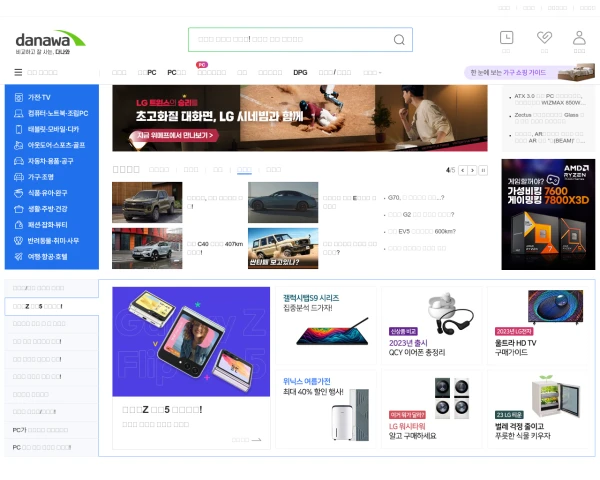
Task: Open the 가전·TV category
Action: coord(52,97)
